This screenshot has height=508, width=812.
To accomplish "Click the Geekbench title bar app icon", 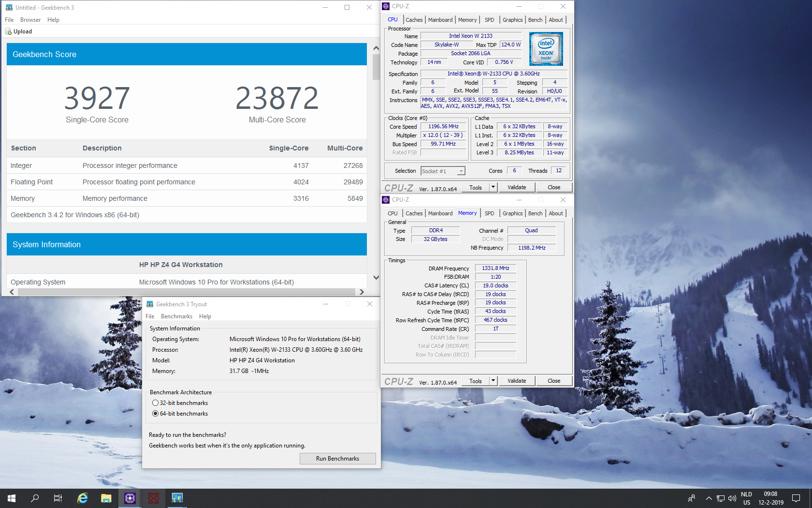I will coord(9,7).
